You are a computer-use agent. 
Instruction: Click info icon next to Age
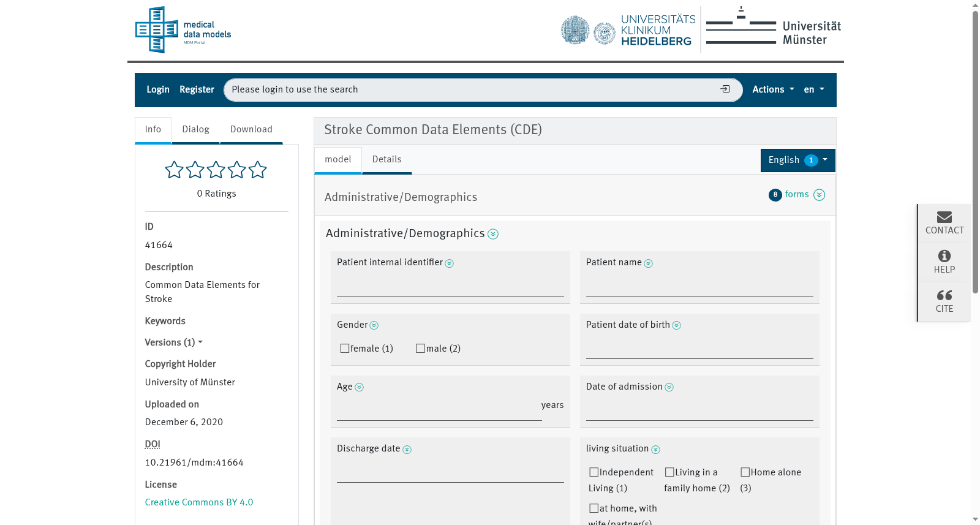(360, 387)
